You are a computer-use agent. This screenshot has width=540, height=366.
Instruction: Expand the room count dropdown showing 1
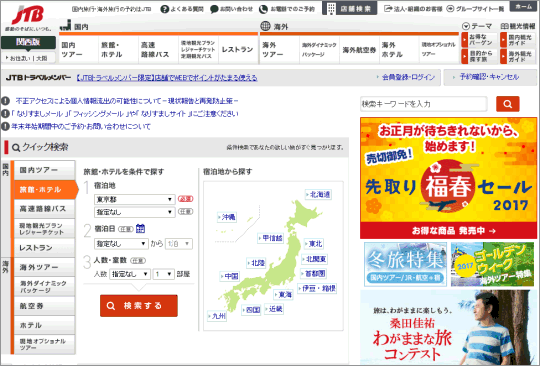[164, 274]
